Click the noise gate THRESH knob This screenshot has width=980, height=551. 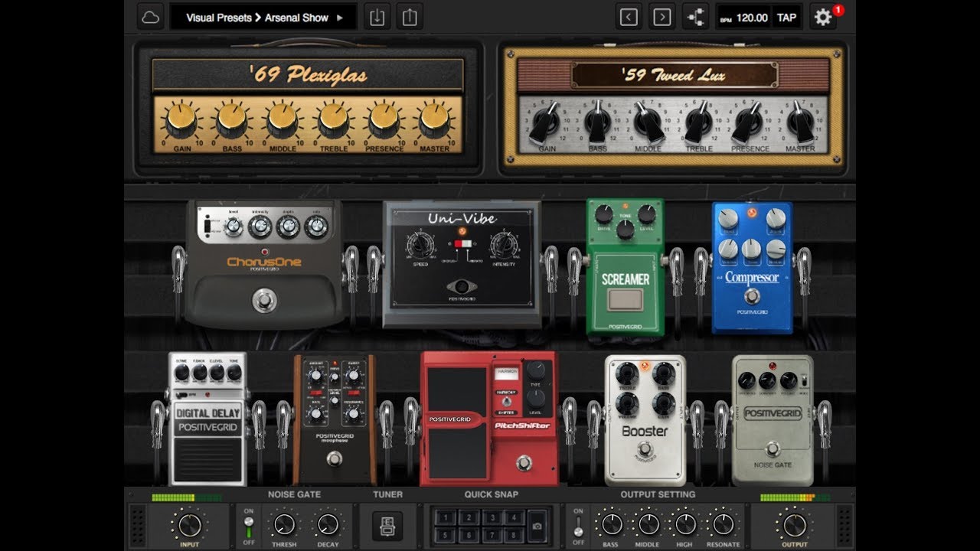pyautogui.click(x=284, y=524)
